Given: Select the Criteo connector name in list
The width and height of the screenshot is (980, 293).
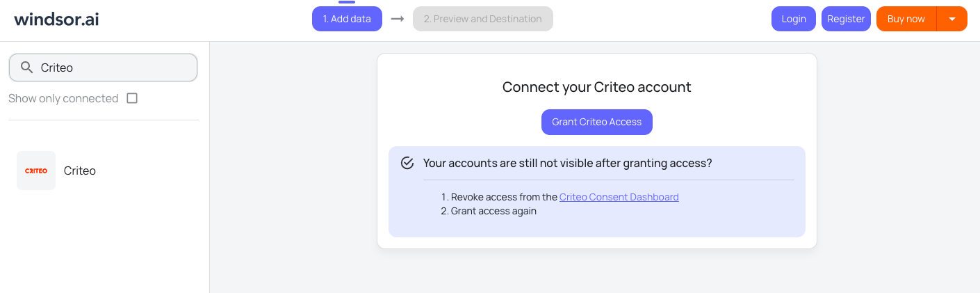Looking at the screenshot, I should click(80, 171).
